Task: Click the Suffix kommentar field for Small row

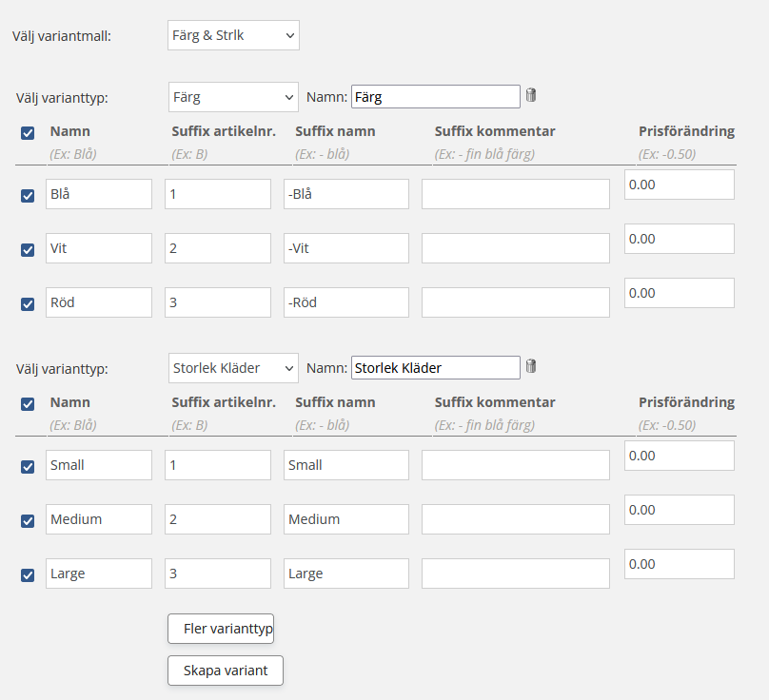Action: (515, 465)
